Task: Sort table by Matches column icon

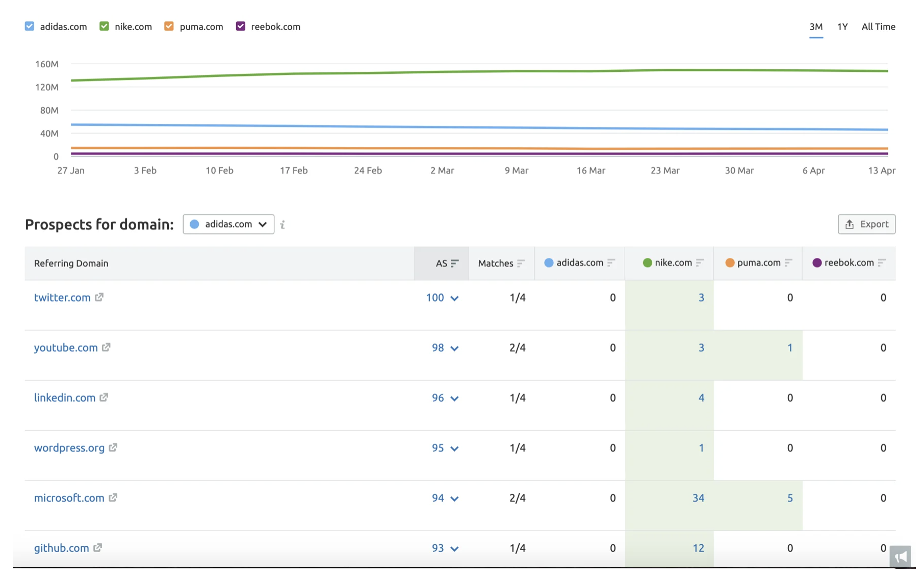Action: [521, 263]
